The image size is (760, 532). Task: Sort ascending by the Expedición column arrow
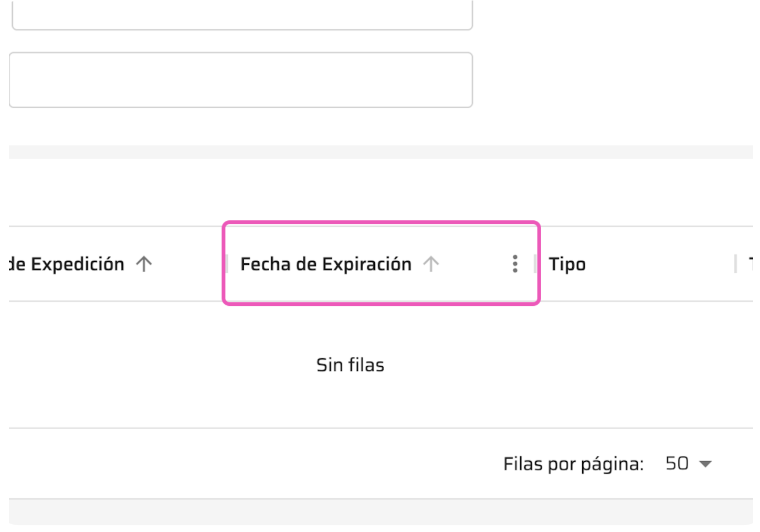click(x=144, y=264)
